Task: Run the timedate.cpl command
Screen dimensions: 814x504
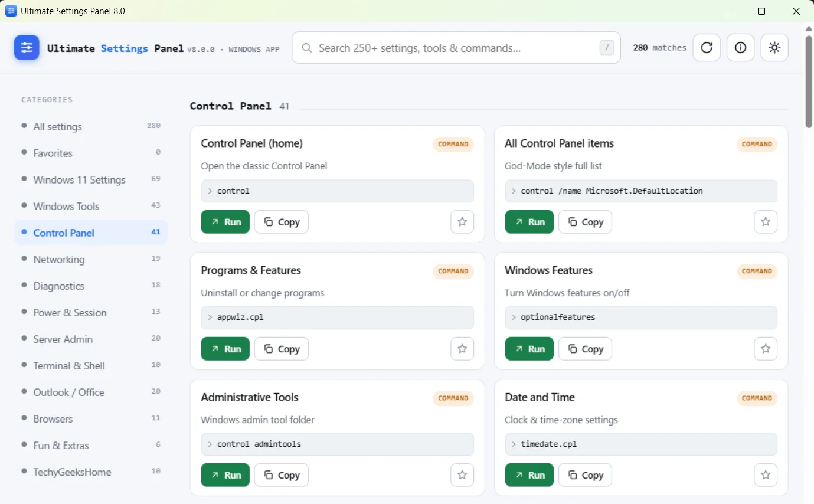Action: pos(529,475)
